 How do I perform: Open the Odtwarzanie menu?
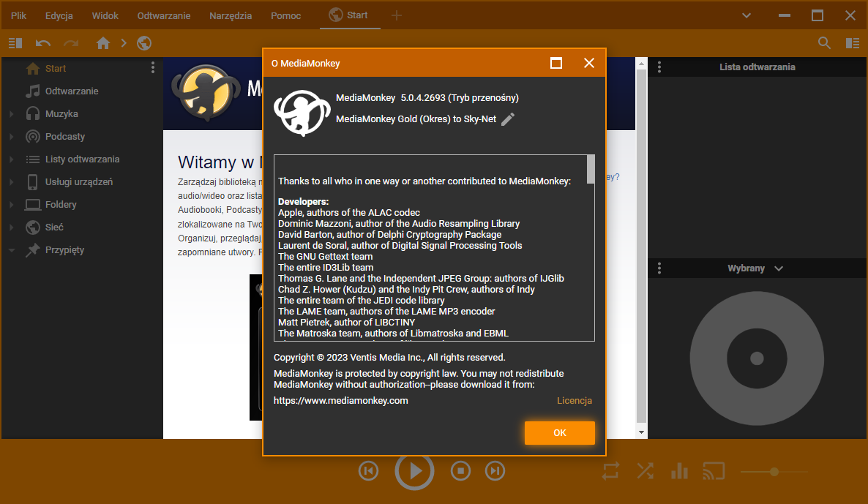[x=164, y=15]
